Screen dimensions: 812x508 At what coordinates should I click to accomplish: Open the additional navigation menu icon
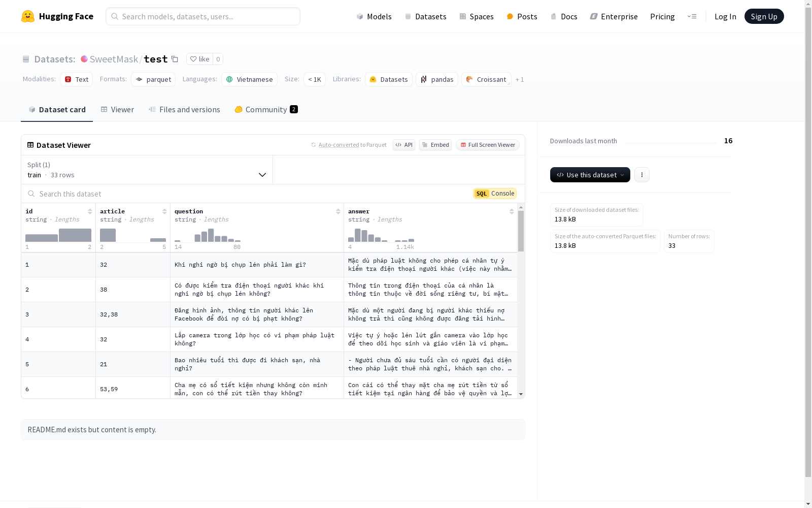(692, 16)
